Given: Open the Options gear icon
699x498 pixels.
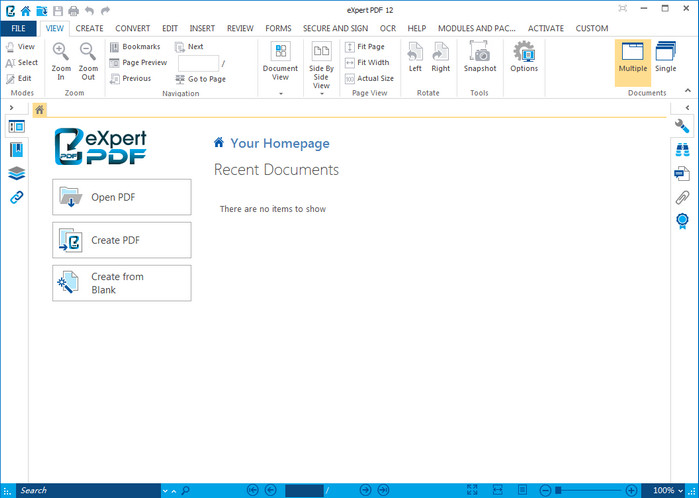Looking at the screenshot, I should (524, 54).
